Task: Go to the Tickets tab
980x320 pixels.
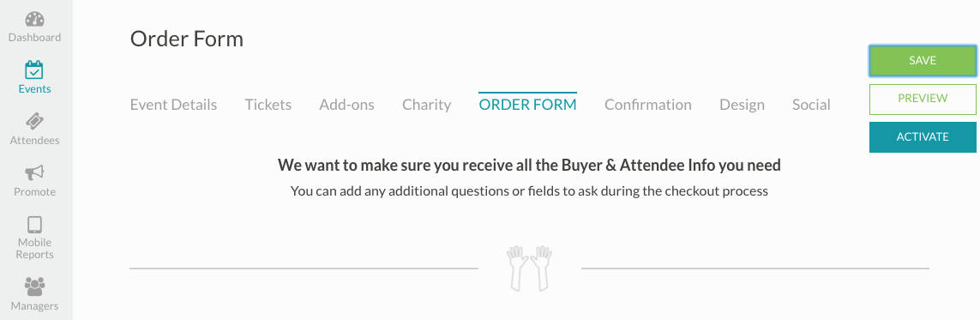Action: click(268, 105)
